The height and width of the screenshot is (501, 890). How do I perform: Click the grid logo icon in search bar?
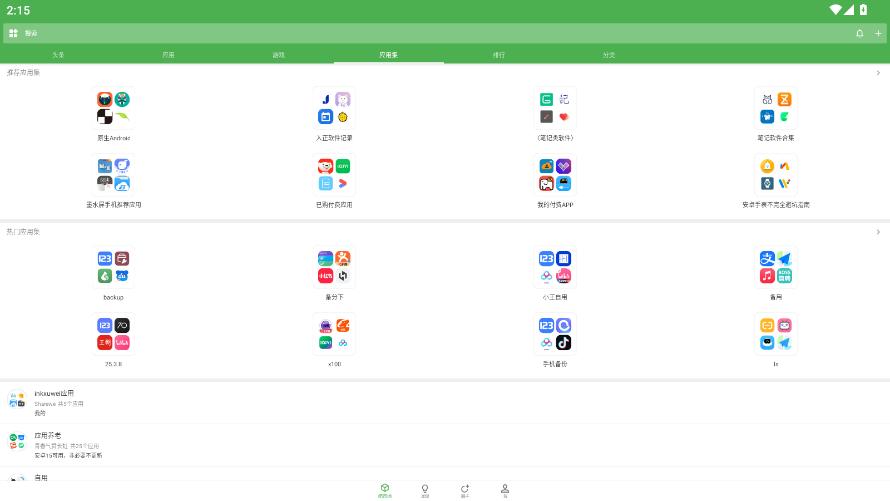[13, 33]
